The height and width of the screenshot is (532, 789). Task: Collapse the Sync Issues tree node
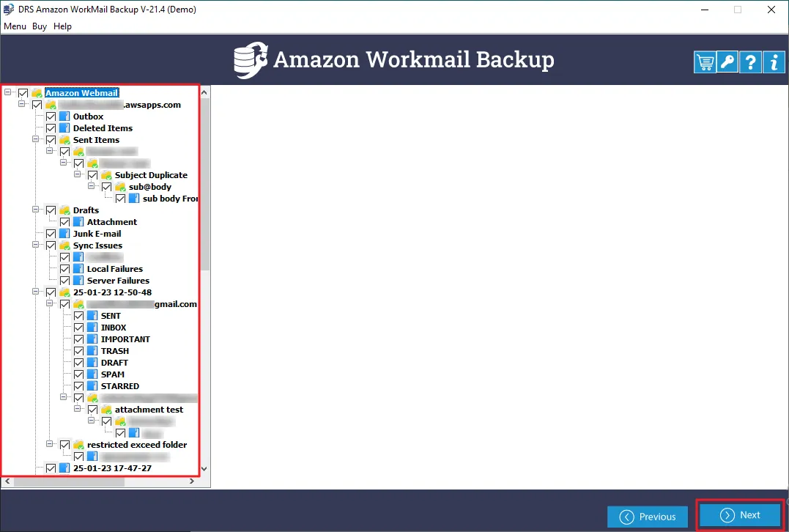click(x=37, y=245)
